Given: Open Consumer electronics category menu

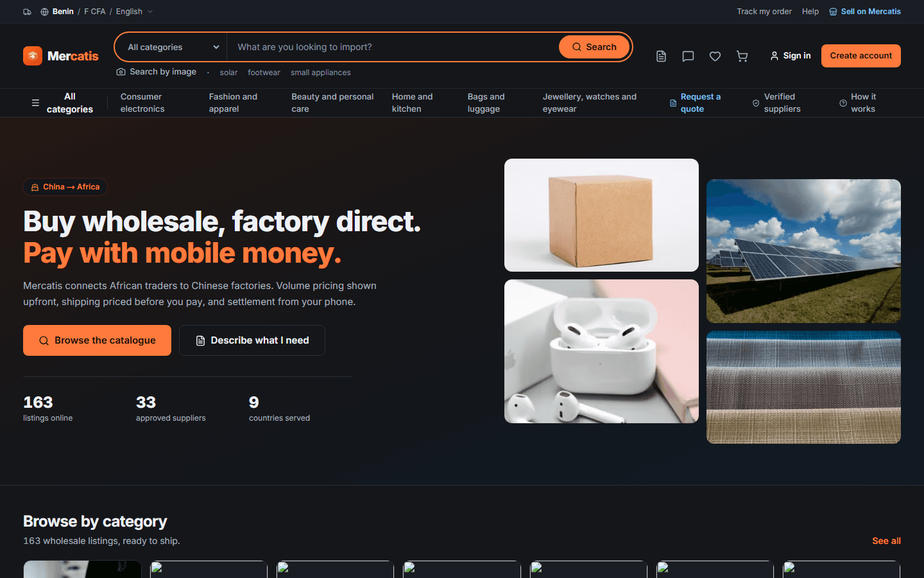Looking at the screenshot, I should click(x=142, y=103).
